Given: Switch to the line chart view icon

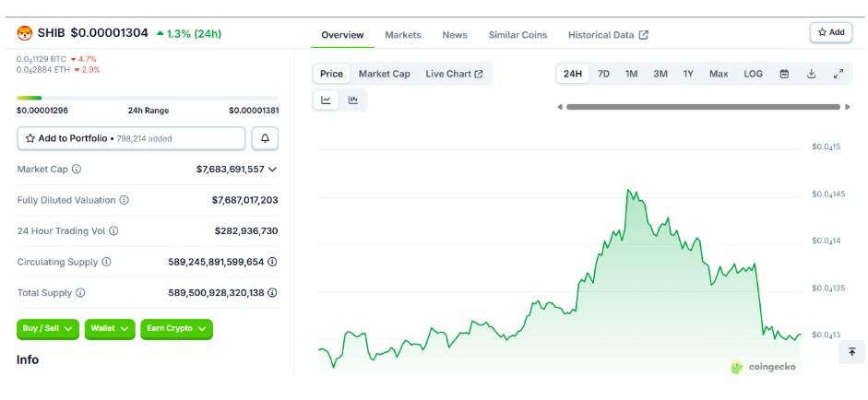Looking at the screenshot, I should [x=326, y=100].
